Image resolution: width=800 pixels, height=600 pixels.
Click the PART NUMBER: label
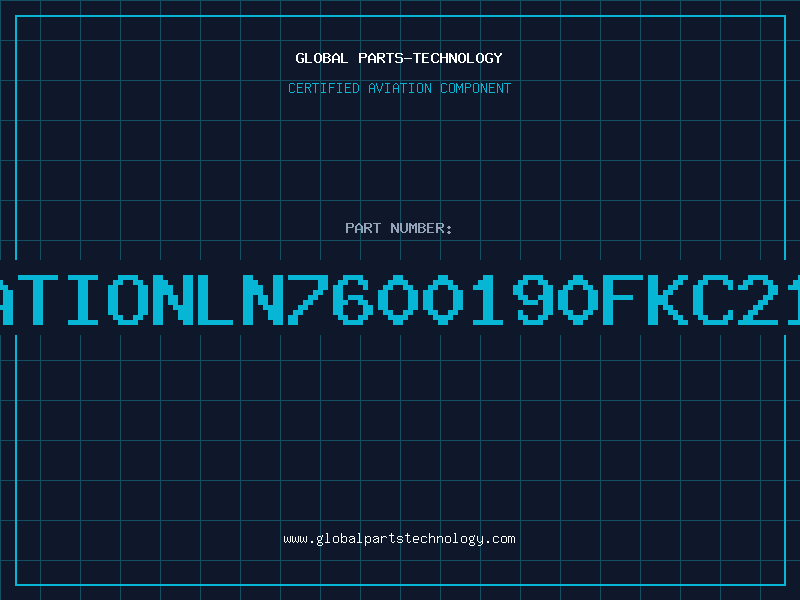click(399, 228)
